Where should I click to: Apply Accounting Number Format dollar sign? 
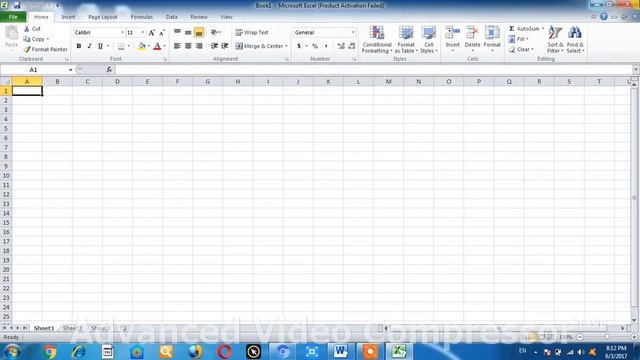(x=299, y=46)
